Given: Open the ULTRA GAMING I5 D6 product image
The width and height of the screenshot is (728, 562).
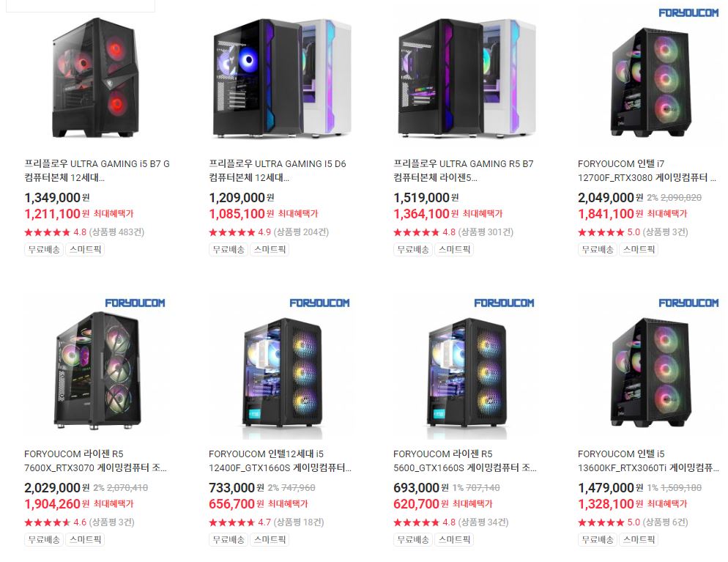Looking at the screenshot, I should (x=281, y=77).
